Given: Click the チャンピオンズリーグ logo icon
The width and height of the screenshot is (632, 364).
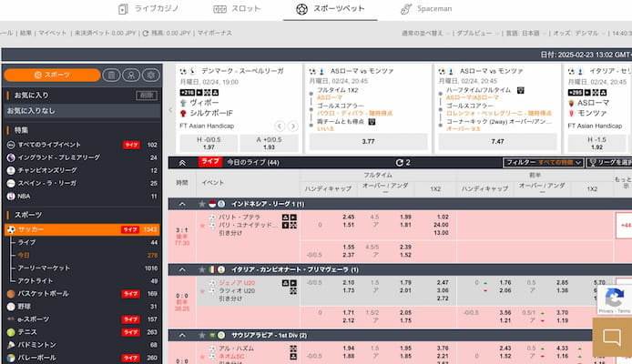Looking at the screenshot, I should (11, 170).
